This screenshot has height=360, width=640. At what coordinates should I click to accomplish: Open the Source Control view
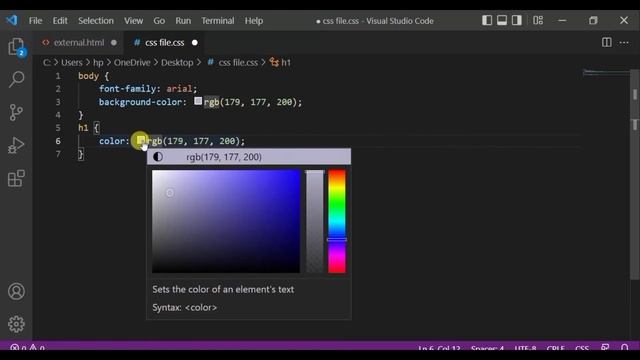[16, 112]
